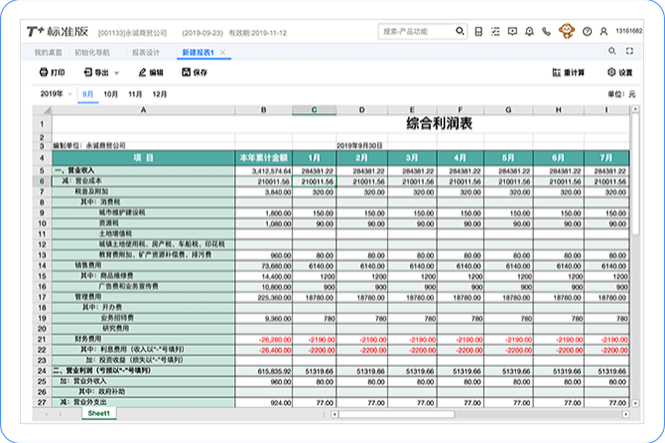
Task: Click the 保存 save button
Action: pos(195,72)
